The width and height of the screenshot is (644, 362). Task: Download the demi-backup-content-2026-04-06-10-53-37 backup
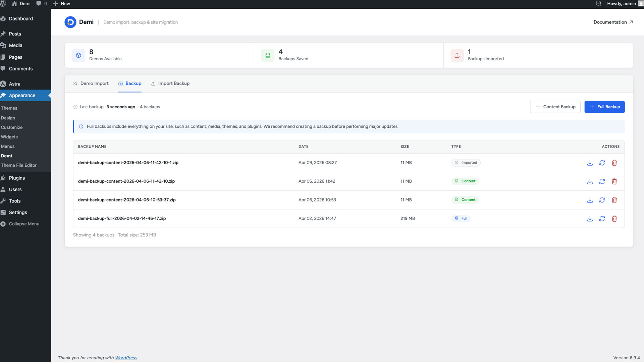click(590, 200)
